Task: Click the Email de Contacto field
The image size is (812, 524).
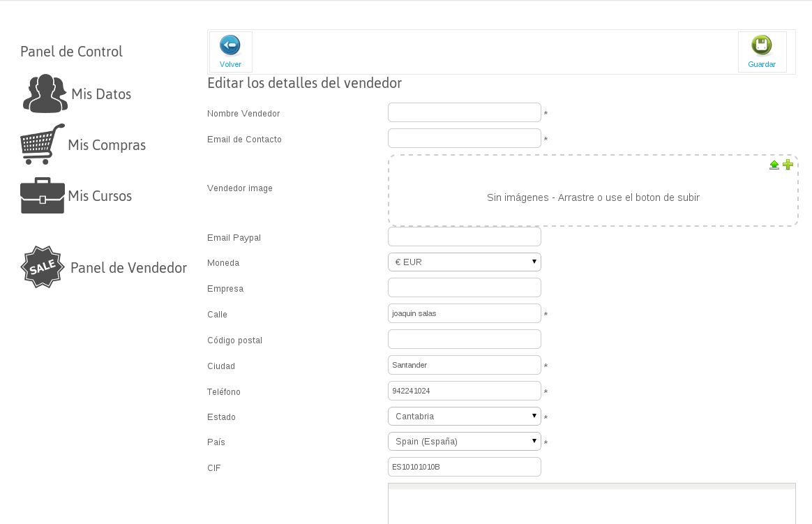Action: pos(465,138)
